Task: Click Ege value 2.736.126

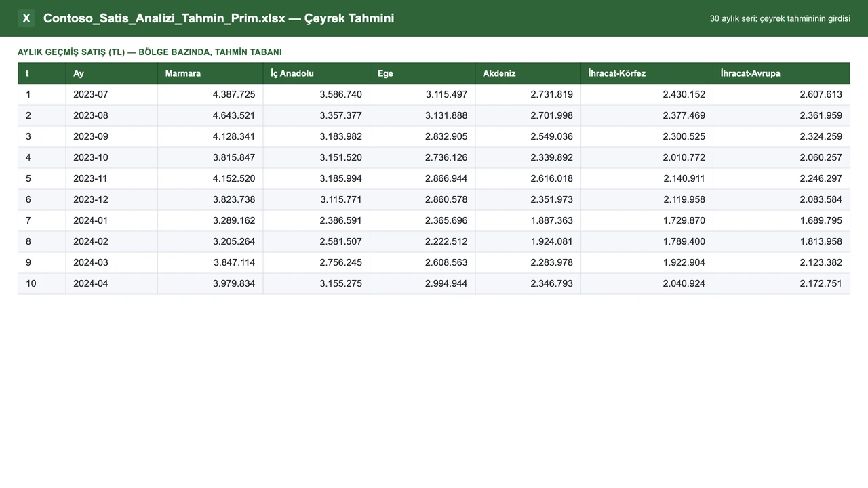Action: [422, 157]
